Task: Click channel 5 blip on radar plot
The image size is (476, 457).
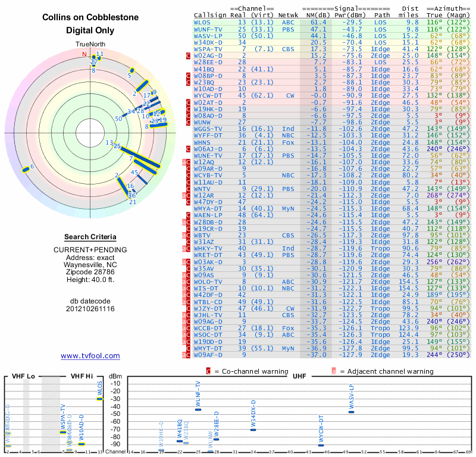Action: pos(131,70)
